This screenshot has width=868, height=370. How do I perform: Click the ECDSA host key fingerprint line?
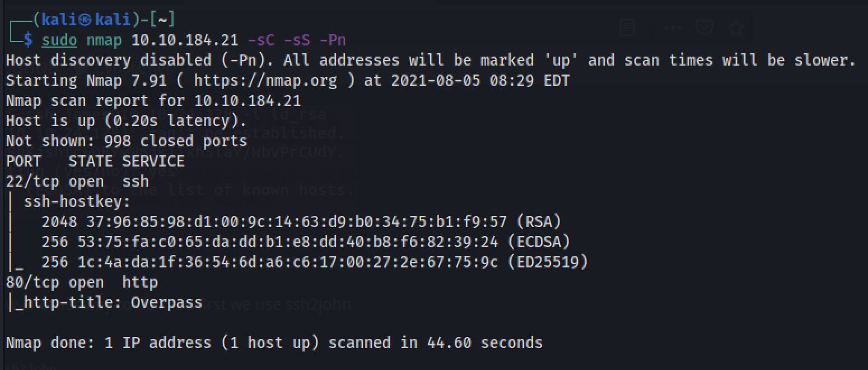click(306, 242)
